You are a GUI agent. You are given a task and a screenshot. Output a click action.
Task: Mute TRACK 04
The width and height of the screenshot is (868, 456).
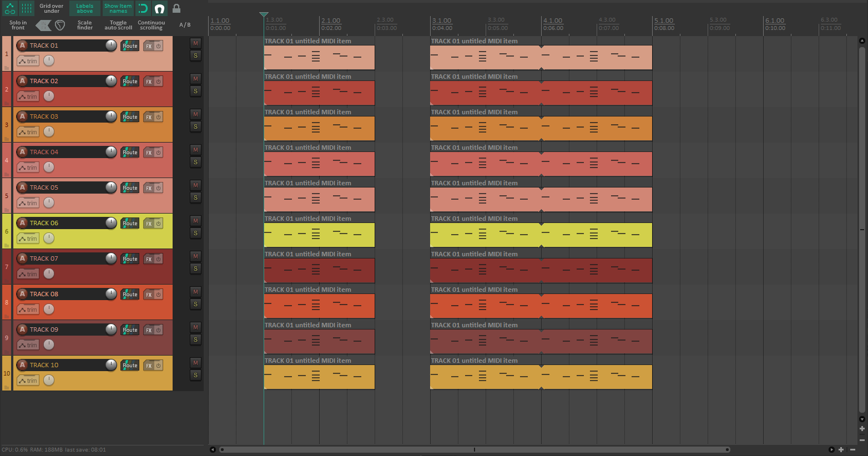(195, 150)
